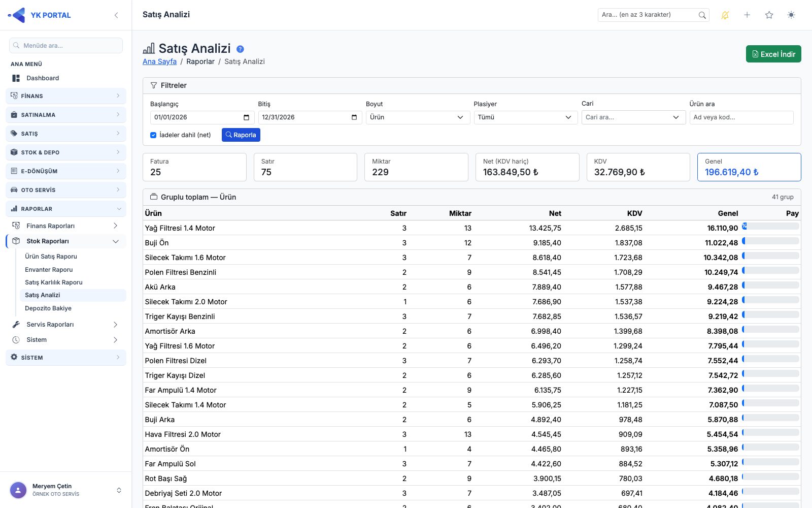Expand the FİNANS menu section
812x508 pixels.
[66, 96]
